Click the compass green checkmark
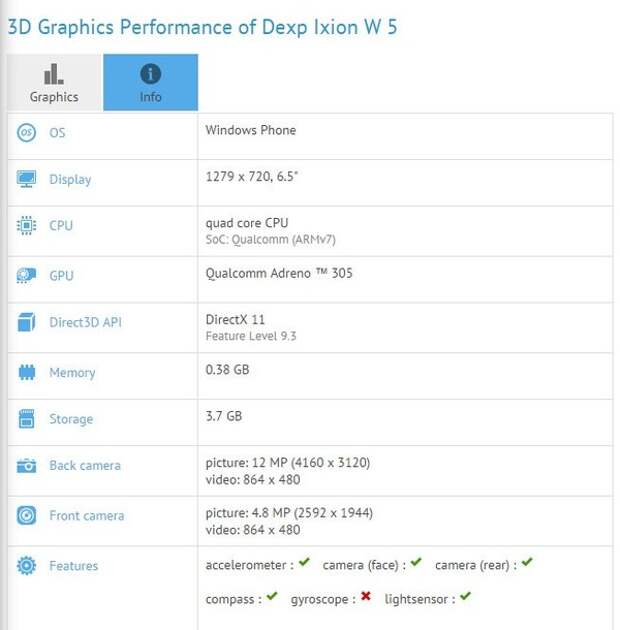Image resolution: width=620 pixels, height=630 pixels. point(272,596)
